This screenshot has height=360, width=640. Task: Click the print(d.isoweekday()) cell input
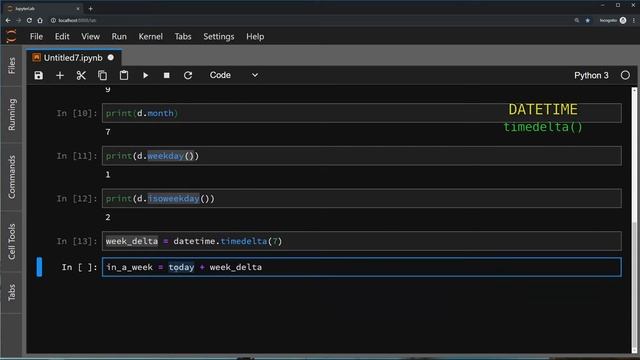(x=362, y=198)
